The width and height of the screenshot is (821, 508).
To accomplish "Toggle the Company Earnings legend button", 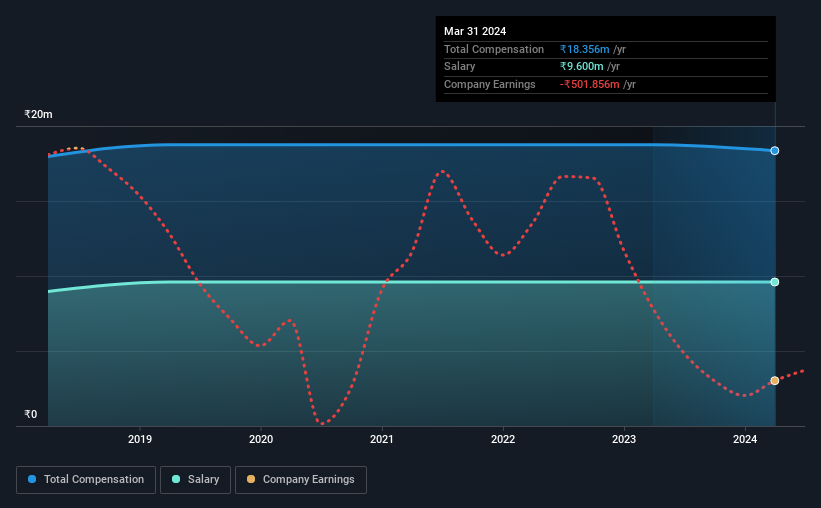I will coord(301,479).
